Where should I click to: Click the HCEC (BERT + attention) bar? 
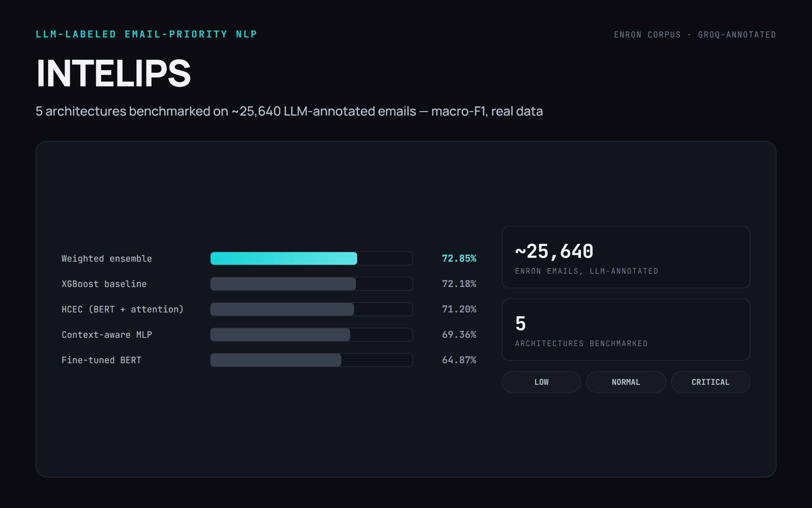click(x=311, y=309)
